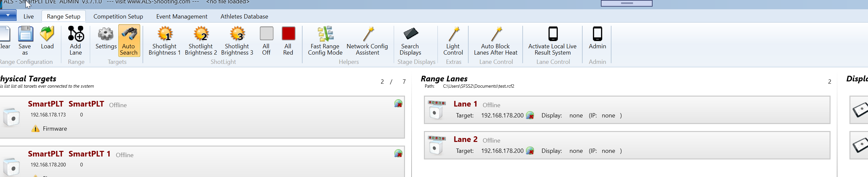Add a new lane with Add Lane
The image size is (868, 177).
[x=76, y=40]
